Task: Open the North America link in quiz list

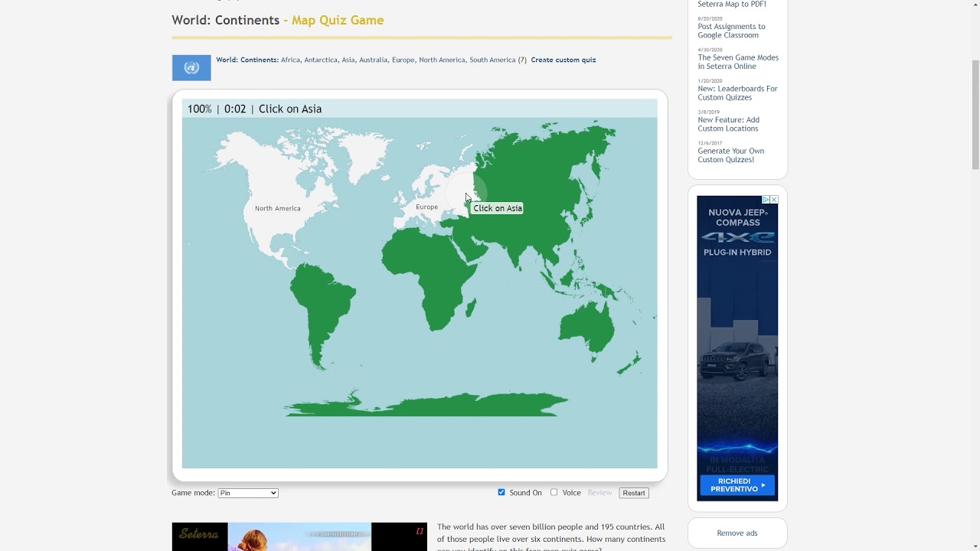Action: [x=442, y=60]
